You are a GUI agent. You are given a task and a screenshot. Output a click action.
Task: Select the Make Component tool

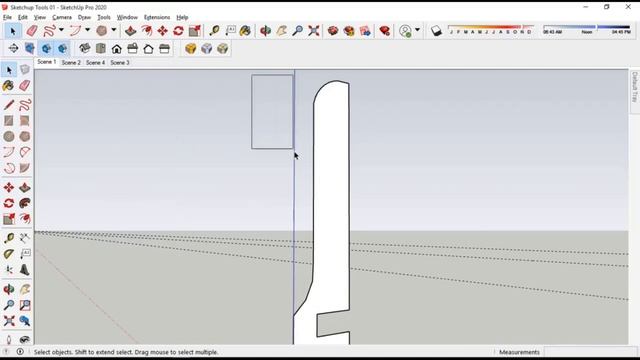[x=24, y=70]
